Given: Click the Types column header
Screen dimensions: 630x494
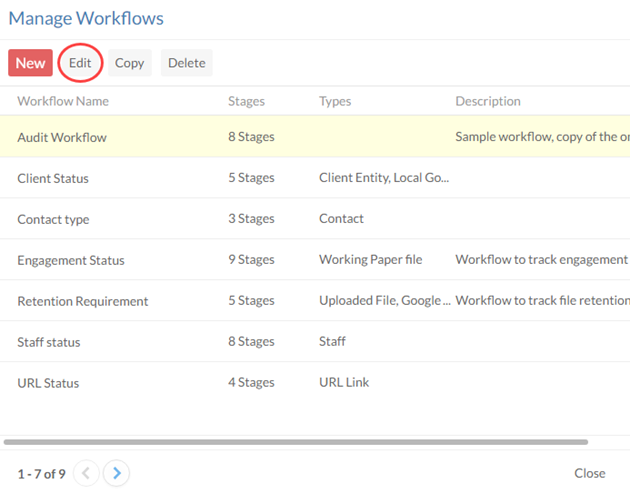Looking at the screenshot, I should 336,101.
